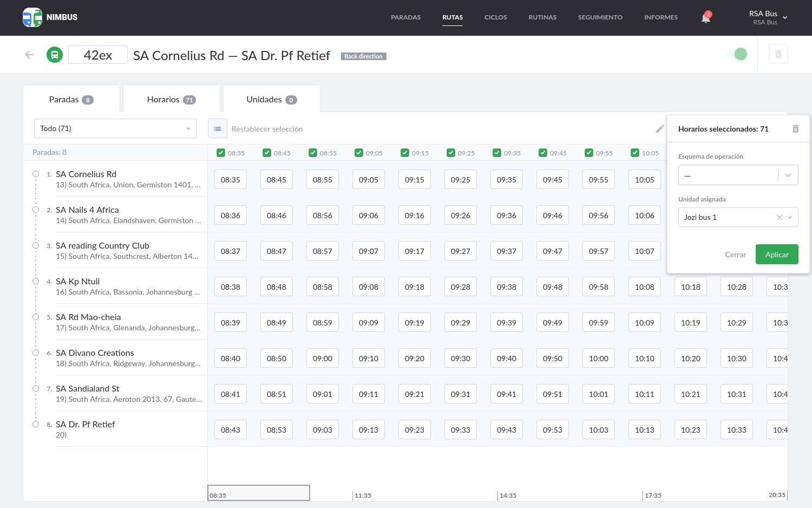Click the Nimbus logo icon
This screenshot has height=508, width=812.
pos(32,17)
